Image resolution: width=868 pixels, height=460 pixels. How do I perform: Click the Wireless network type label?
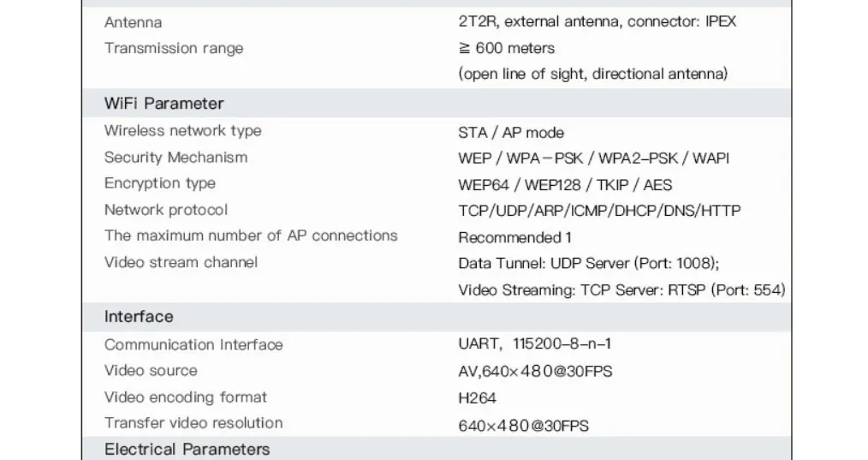182,131
